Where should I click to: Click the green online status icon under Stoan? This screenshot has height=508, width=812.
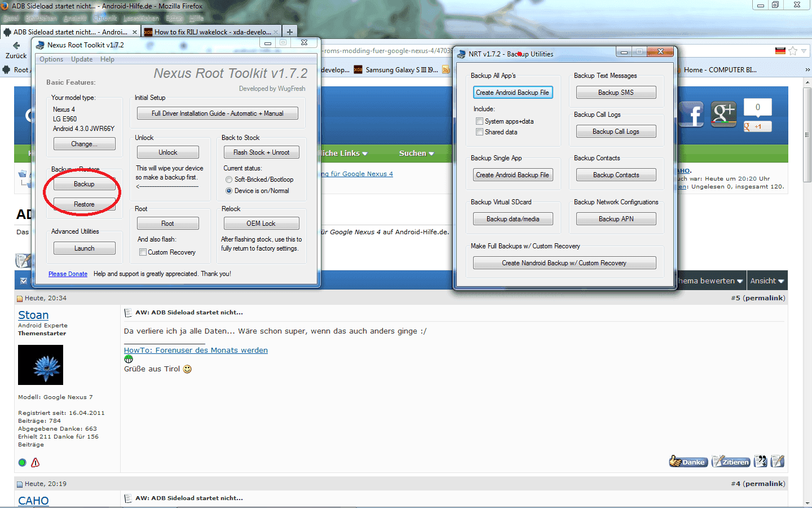[23, 463]
